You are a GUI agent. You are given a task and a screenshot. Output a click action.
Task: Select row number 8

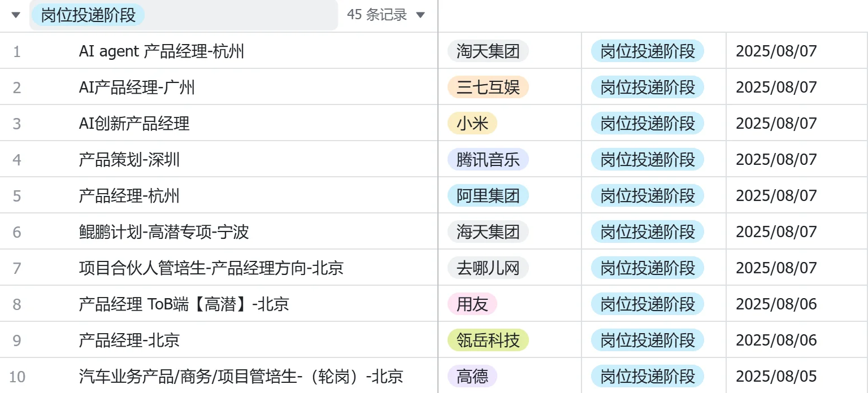pyautogui.click(x=16, y=304)
